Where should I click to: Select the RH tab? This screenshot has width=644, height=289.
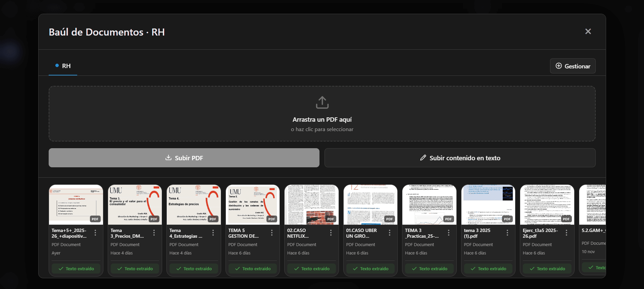pos(63,66)
